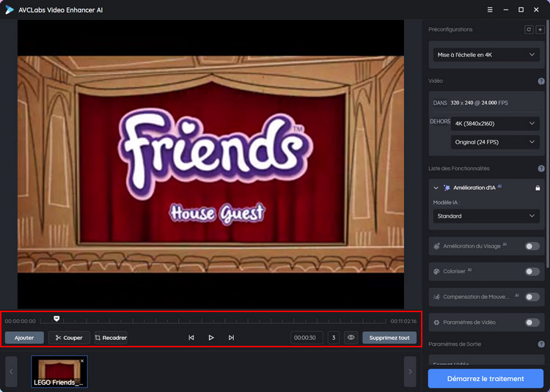Switch on Paramètres de Vidéo

pos(532,322)
